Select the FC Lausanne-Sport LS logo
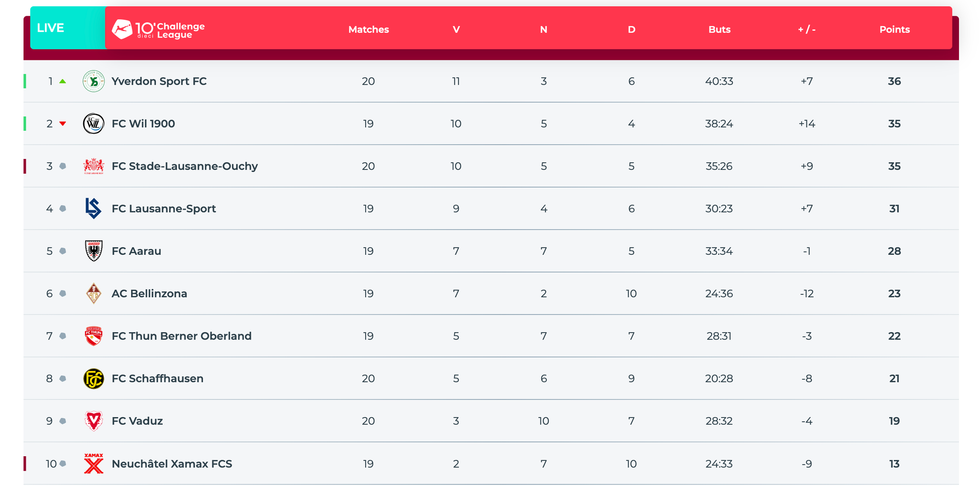 pos(93,208)
